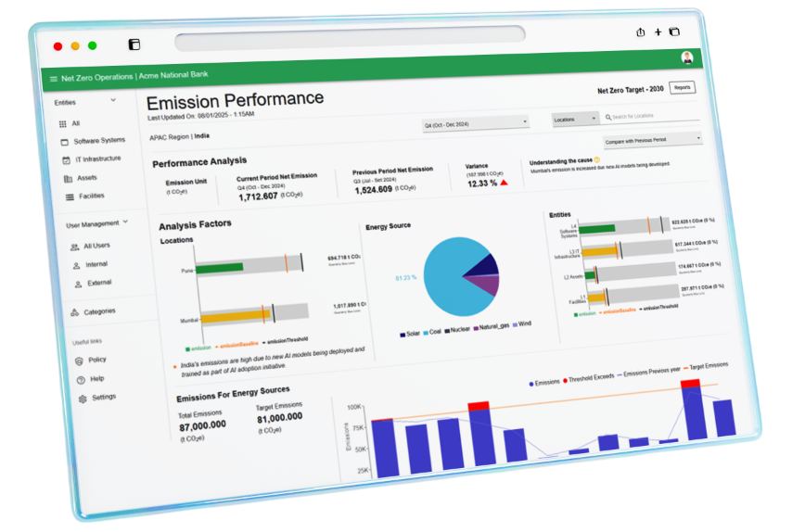Open Settings gear in the sidebar

pos(83,399)
